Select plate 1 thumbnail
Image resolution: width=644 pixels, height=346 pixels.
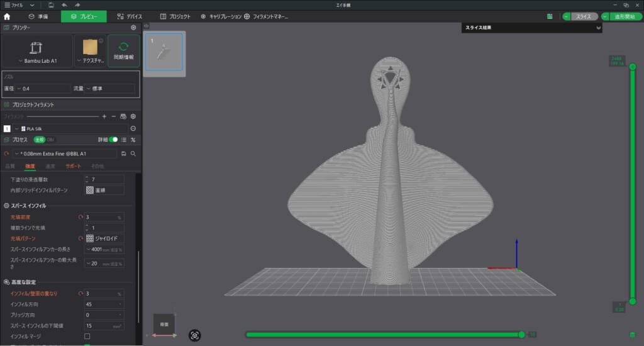pos(164,52)
